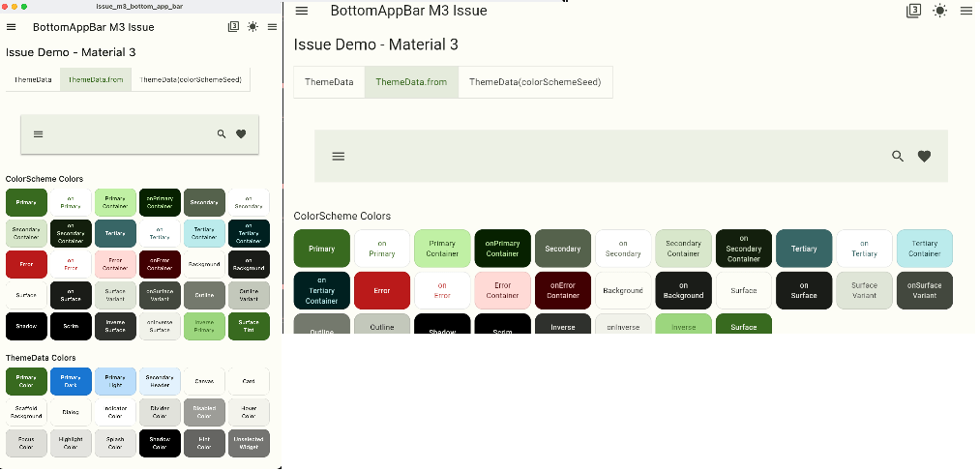
Task: Click the 'BottomAppBar M3 Issue' title in right window
Action: 409,11
